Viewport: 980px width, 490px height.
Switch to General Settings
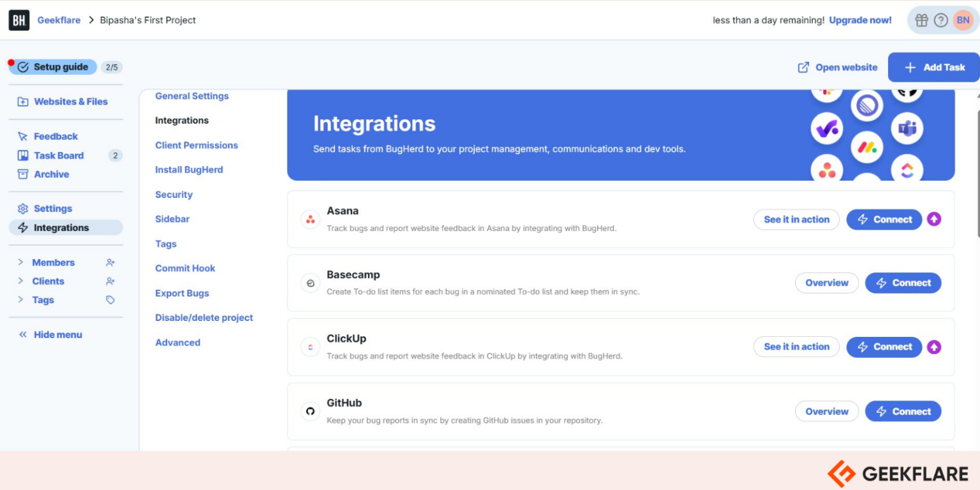[x=192, y=96]
